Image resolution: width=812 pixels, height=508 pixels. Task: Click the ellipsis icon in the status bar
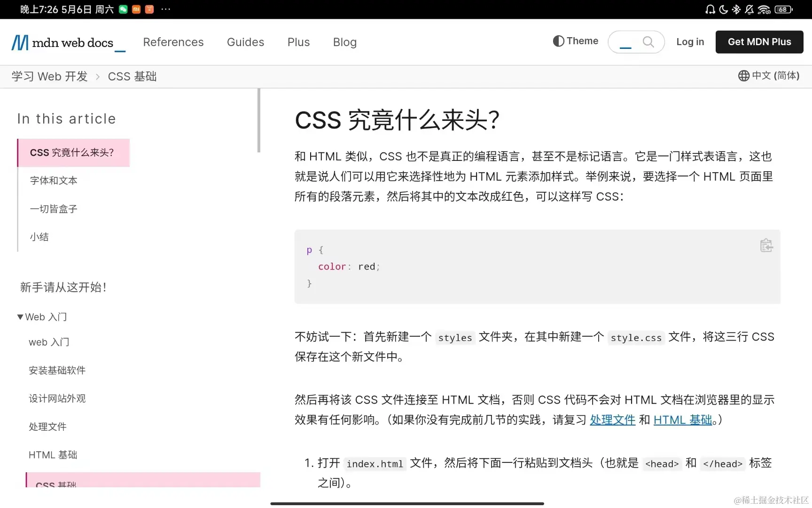tap(166, 9)
